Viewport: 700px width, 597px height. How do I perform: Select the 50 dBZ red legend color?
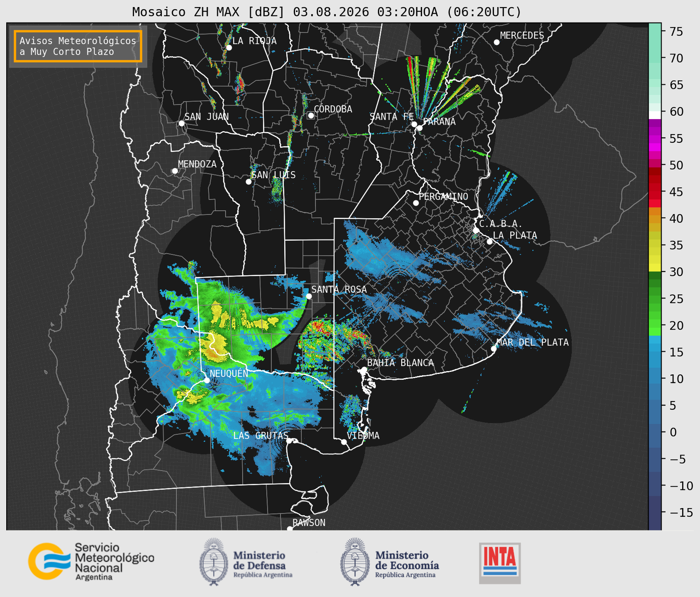pyautogui.click(x=655, y=165)
